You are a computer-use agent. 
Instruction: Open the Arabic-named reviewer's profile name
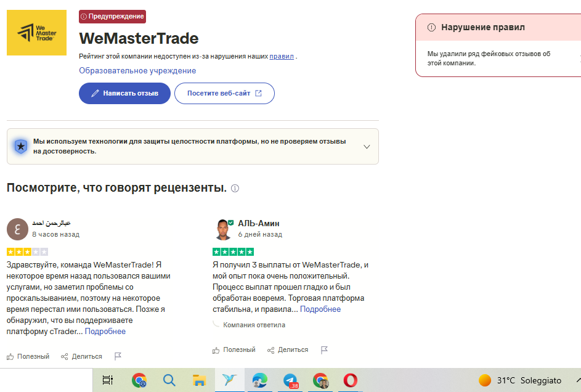tap(51, 223)
